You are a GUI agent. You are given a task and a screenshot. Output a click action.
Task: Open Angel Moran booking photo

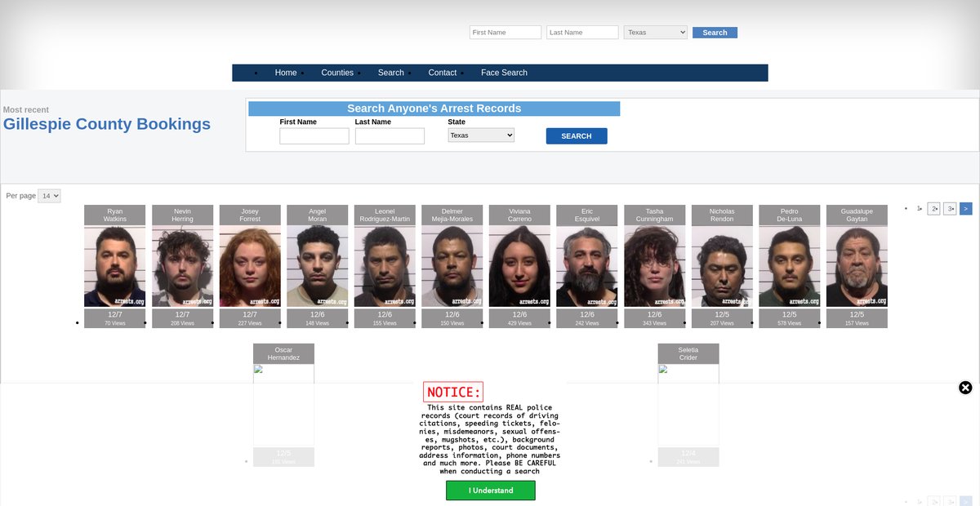(318, 267)
